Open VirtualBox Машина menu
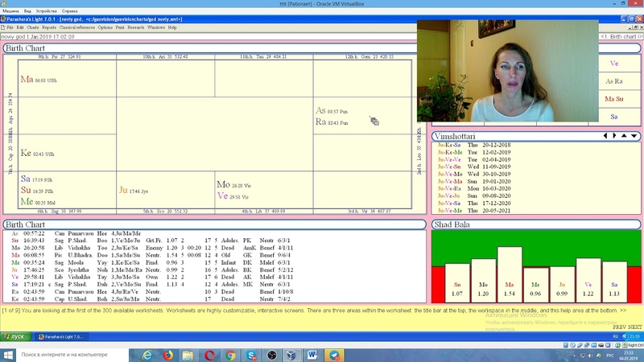 (10, 11)
